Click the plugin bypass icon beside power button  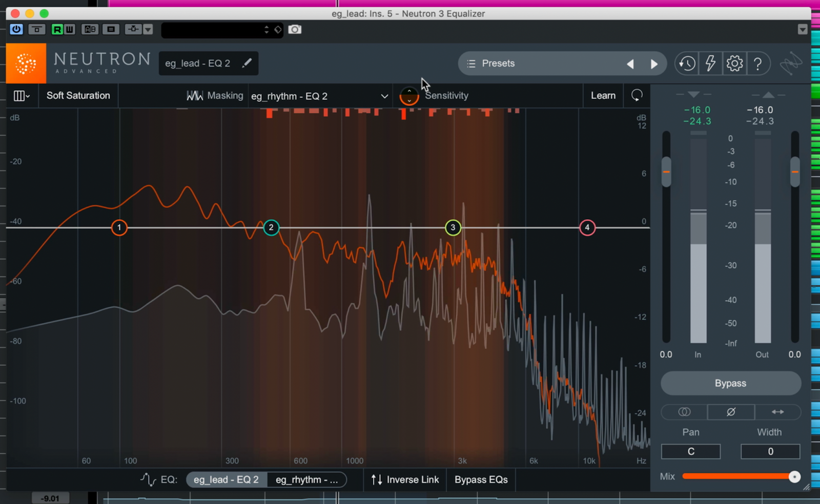(36, 29)
